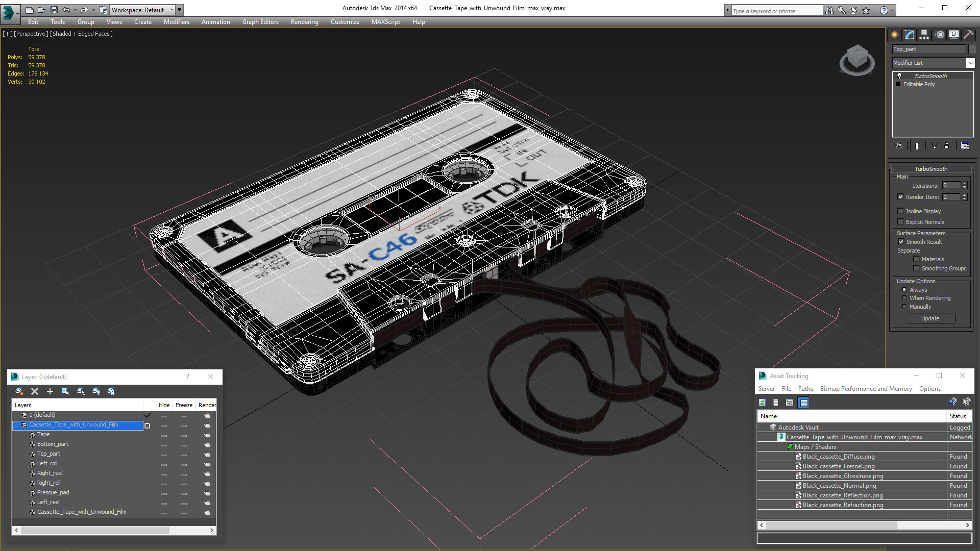Open the MAXScript menu

(x=386, y=22)
